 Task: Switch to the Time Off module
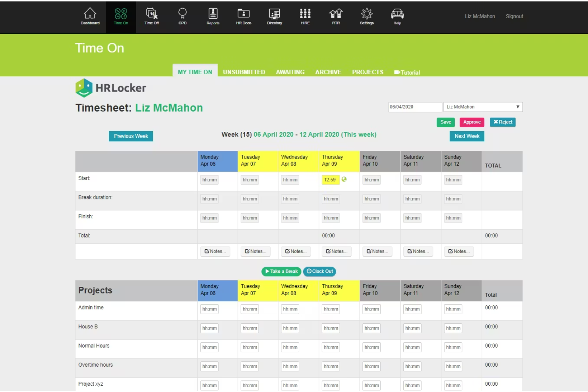[151, 16]
